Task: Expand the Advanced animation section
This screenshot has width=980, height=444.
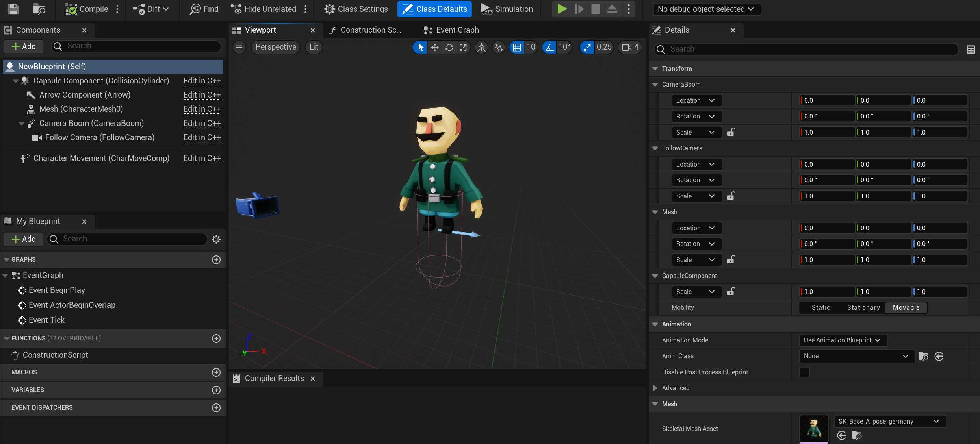Action: coord(655,388)
